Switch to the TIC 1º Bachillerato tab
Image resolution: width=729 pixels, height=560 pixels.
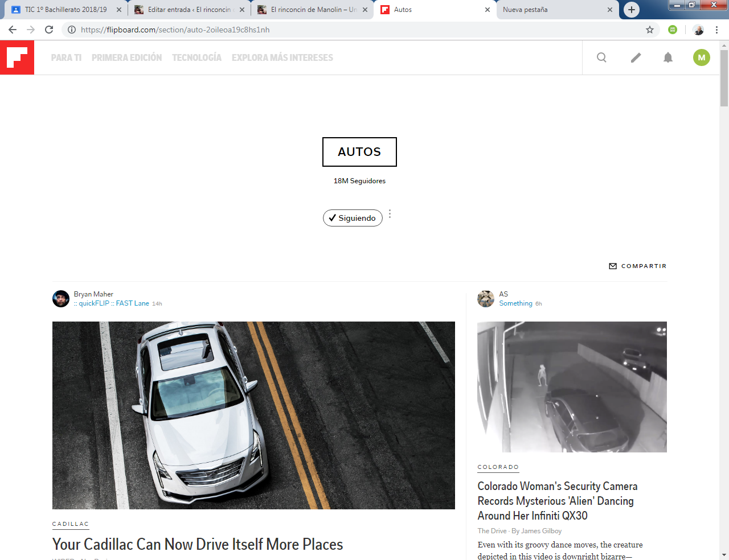coord(65,10)
